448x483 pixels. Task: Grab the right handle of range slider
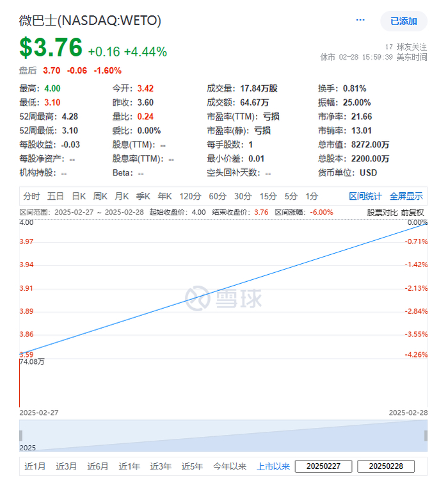[x=426, y=436]
